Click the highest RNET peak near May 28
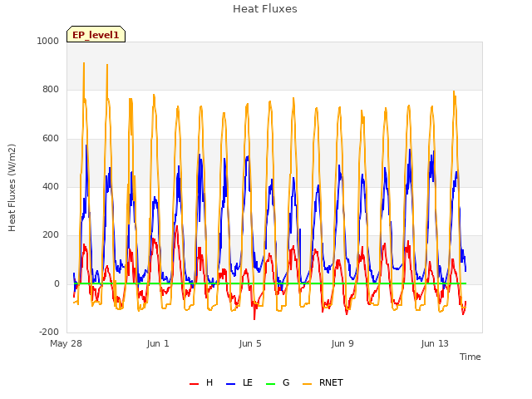This screenshot has width=532, height=399. (x=84, y=63)
